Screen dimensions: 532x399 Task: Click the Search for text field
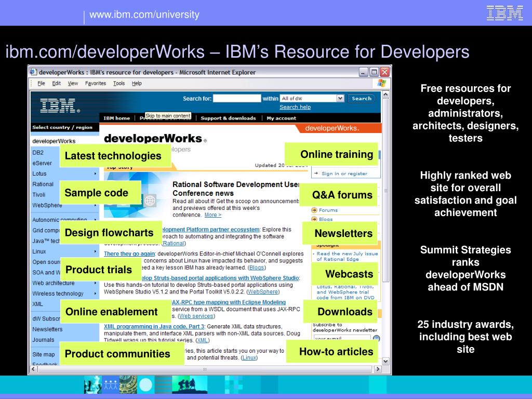237,98
